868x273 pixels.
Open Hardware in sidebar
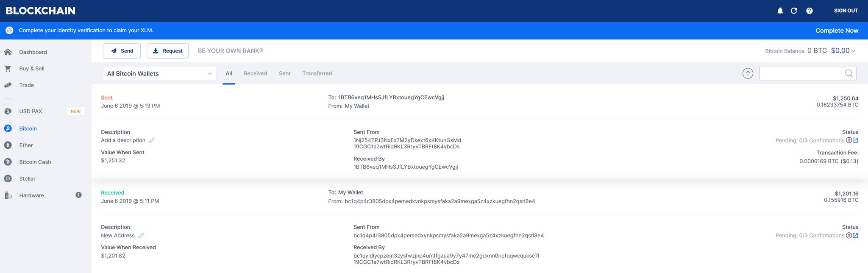[31, 195]
